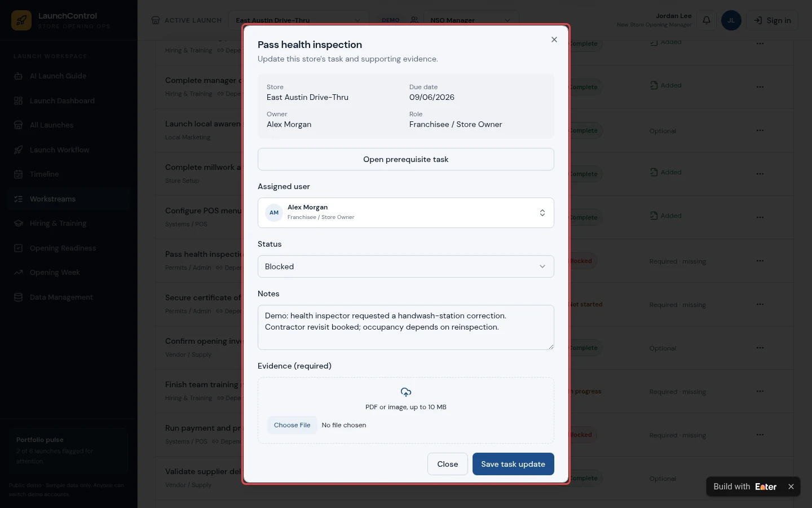
Task: Open more options for Configure POS menu row
Action: [x=760, y=217]
